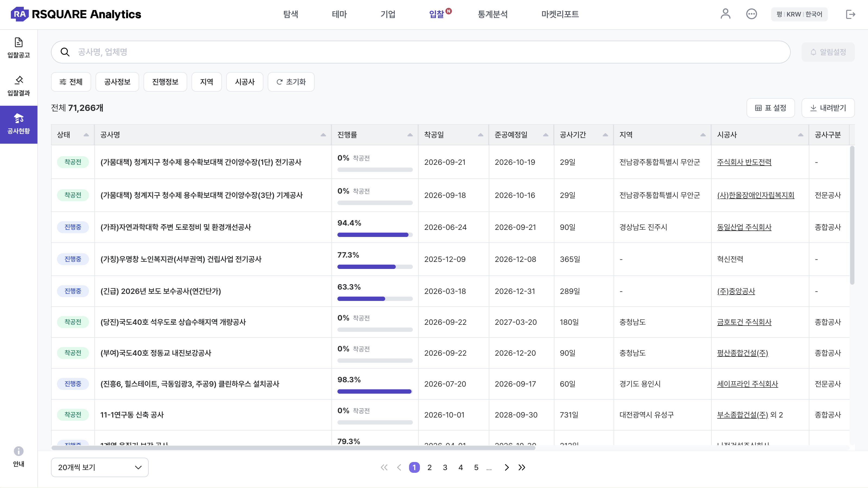Go to the next page arrow

pos(506,467)
